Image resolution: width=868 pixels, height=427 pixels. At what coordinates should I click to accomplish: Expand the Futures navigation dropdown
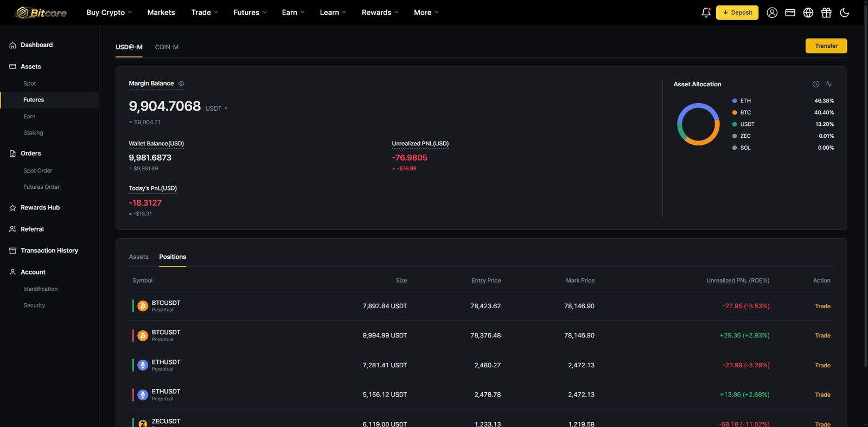click(250, 12)
